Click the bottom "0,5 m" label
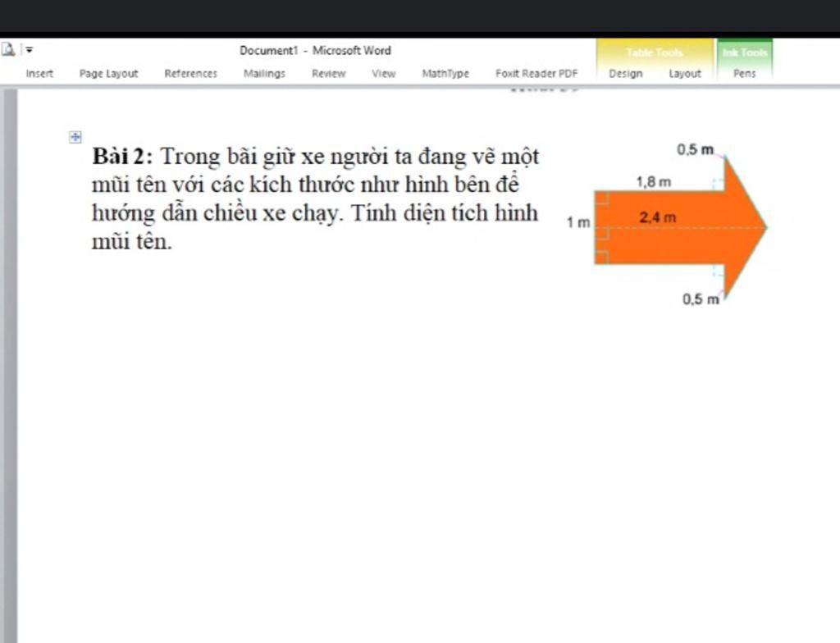Viewport: 840px width, 643px height. (701, 299)
